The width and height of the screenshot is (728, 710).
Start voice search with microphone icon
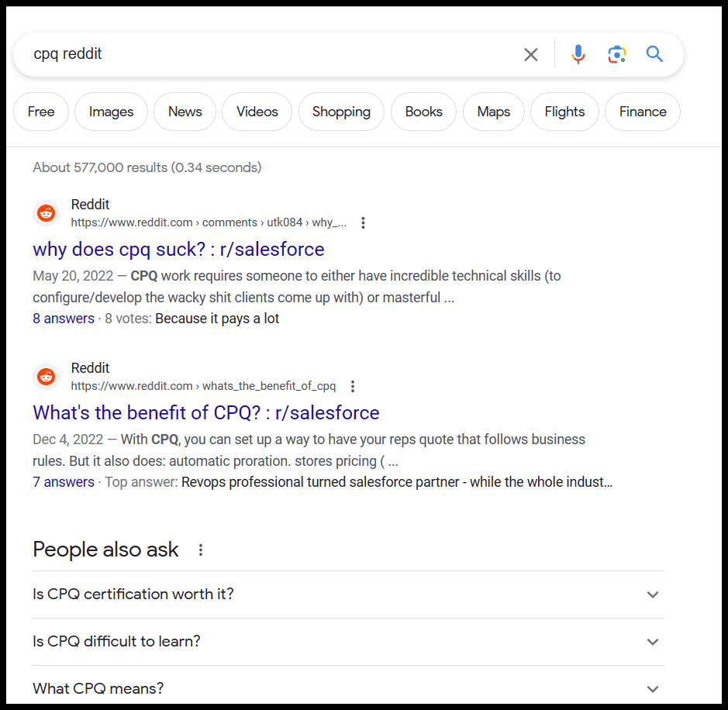[578, 54]
